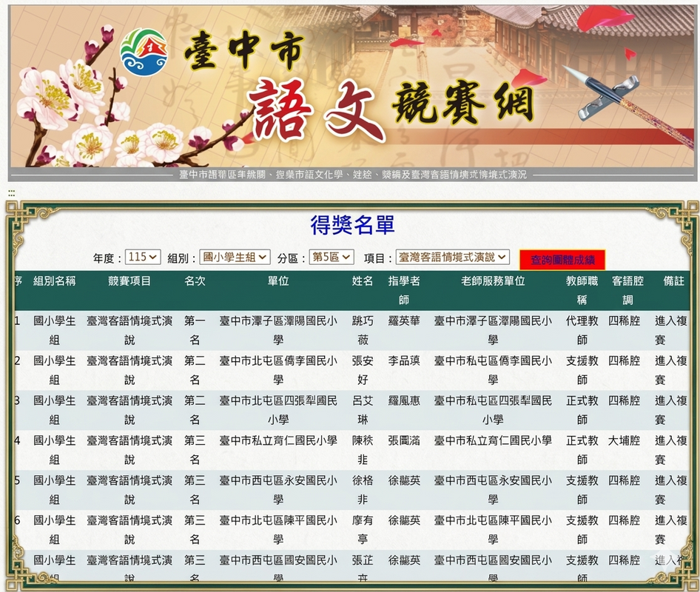Click the ::: accessibility anchor above the table
Viewport: 700px width, 592px height.
tap(12, 192)
